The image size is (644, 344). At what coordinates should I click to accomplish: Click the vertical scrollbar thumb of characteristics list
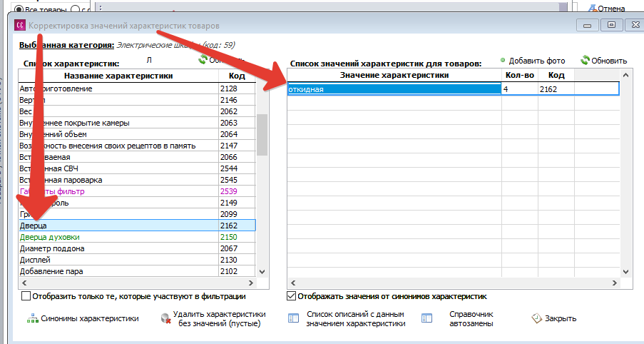click(x=262, y=135)
